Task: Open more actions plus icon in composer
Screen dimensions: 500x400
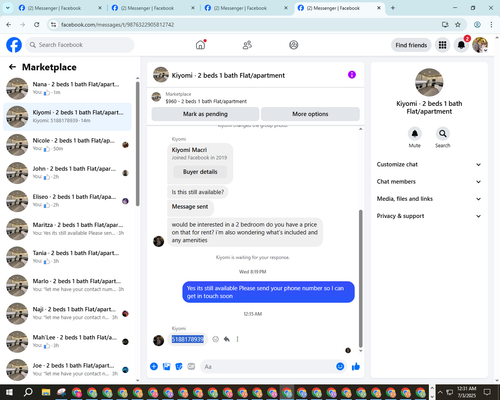Action: (154, 367)
